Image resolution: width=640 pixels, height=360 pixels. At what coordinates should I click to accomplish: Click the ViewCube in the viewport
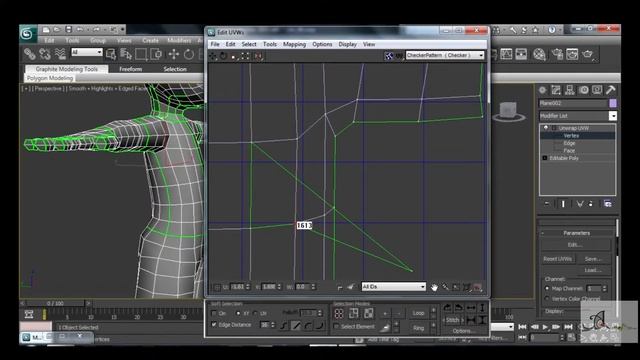(509, 111)
